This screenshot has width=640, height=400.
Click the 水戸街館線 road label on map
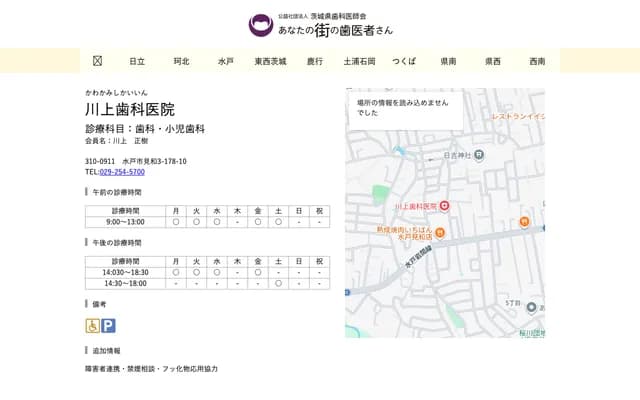click(x=418, y=257)
